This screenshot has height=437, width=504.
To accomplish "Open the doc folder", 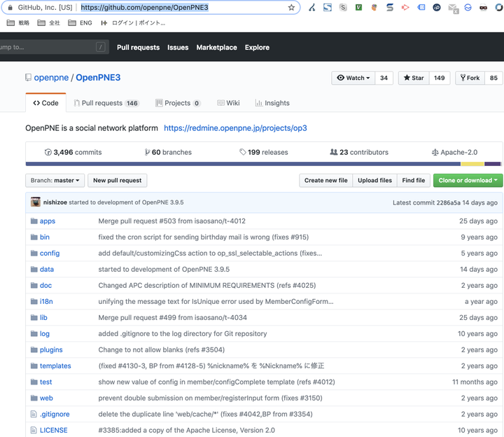I will (45, 285).
